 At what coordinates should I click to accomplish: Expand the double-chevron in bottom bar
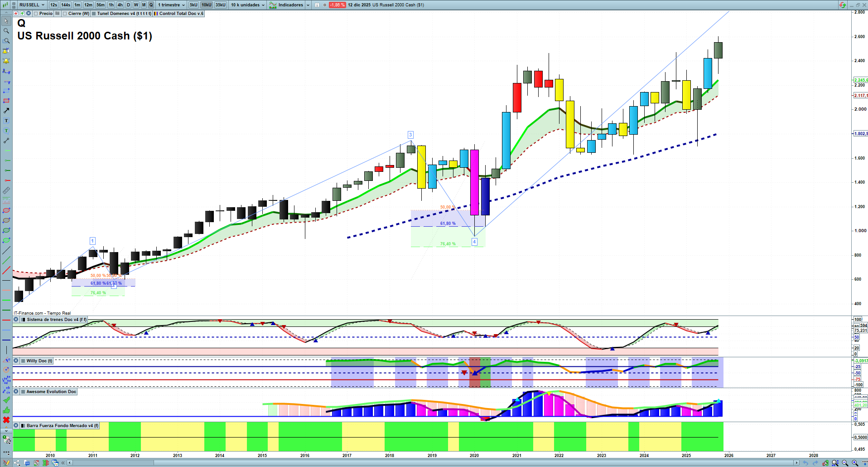coord(63,463)
